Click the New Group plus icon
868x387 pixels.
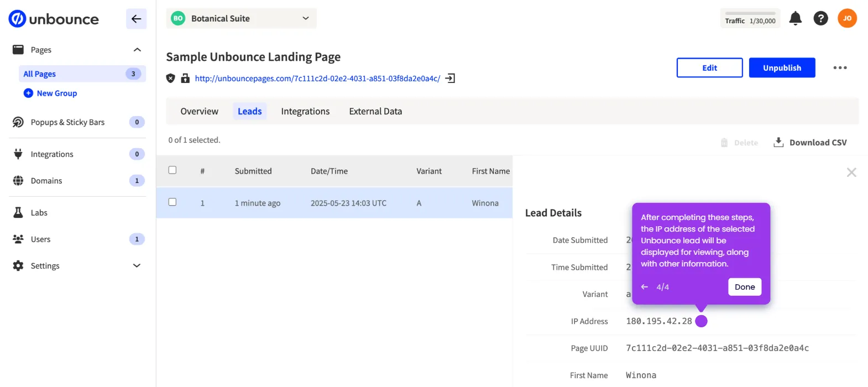click(x=28, y=93)
